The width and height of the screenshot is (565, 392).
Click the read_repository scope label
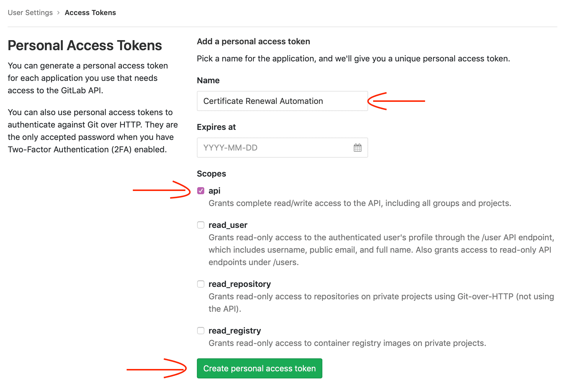(x=239, y=284)
